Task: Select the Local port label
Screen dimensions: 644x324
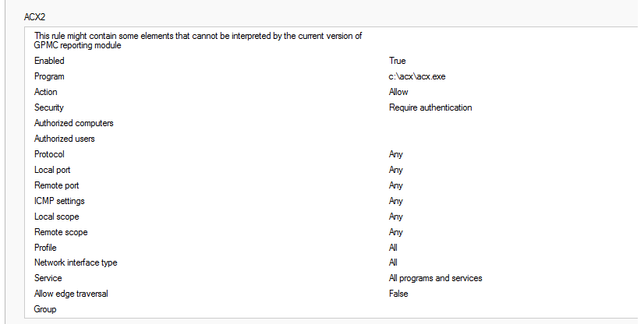Action: point(53,170)
